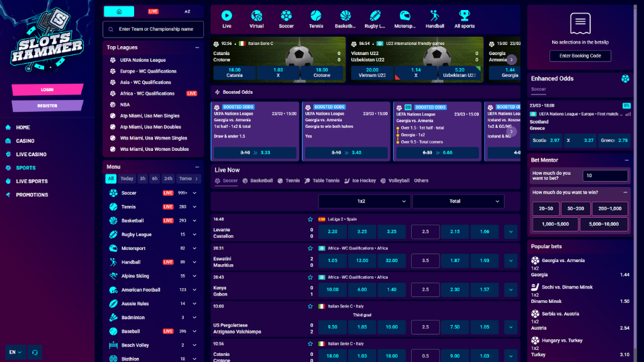
Task: Click the Boosted Odds lightning icon
Action: coord(217,92)
